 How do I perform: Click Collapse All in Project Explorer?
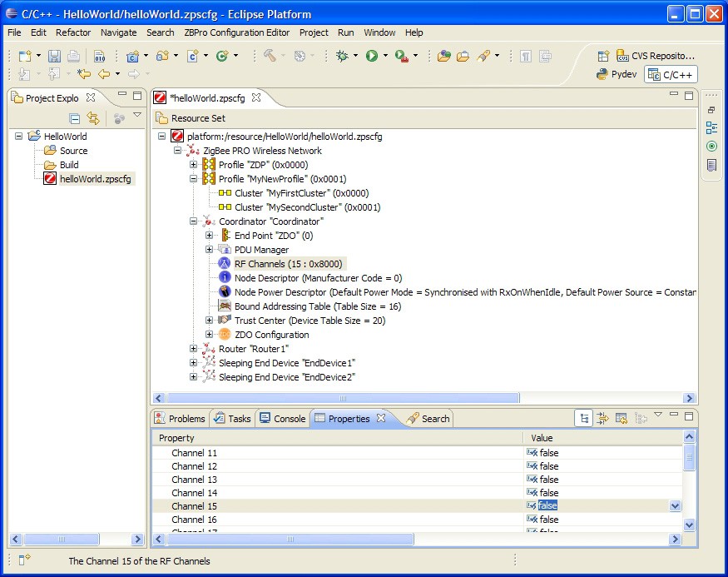[75, 119]
